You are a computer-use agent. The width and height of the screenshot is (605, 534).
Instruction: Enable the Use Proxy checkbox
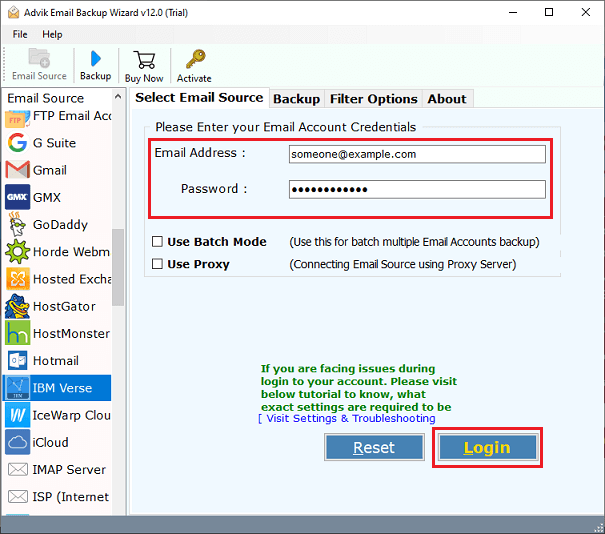pyautogui.click(x=157, y=264)
